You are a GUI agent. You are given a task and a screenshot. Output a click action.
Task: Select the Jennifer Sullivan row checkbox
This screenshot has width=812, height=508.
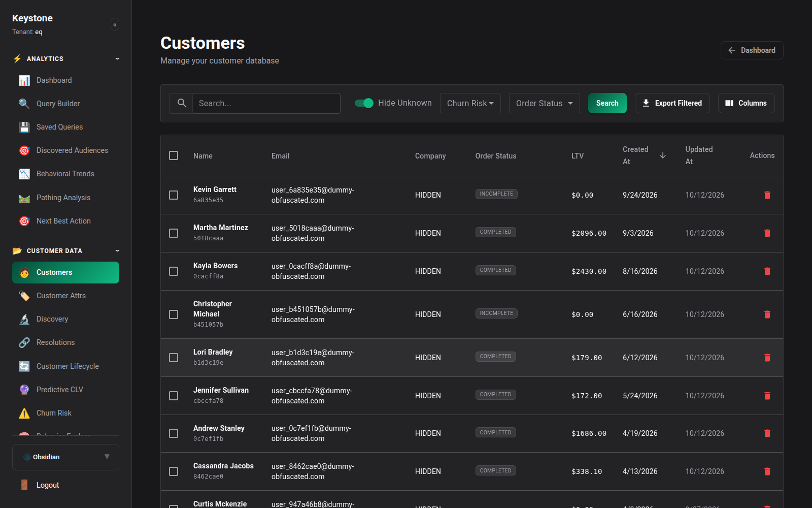coord(174,396)
